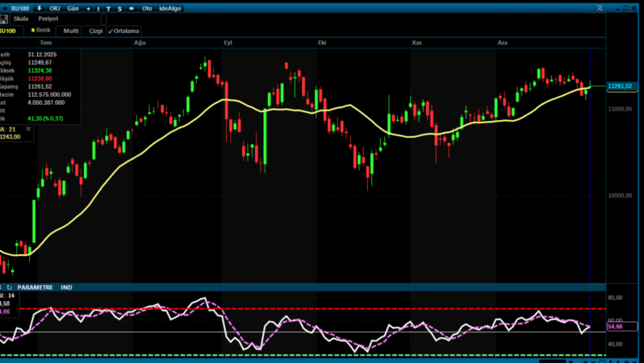Click the small diamond icon after Gün
Viewport: 644px width, 363px height.
[88, 9]
